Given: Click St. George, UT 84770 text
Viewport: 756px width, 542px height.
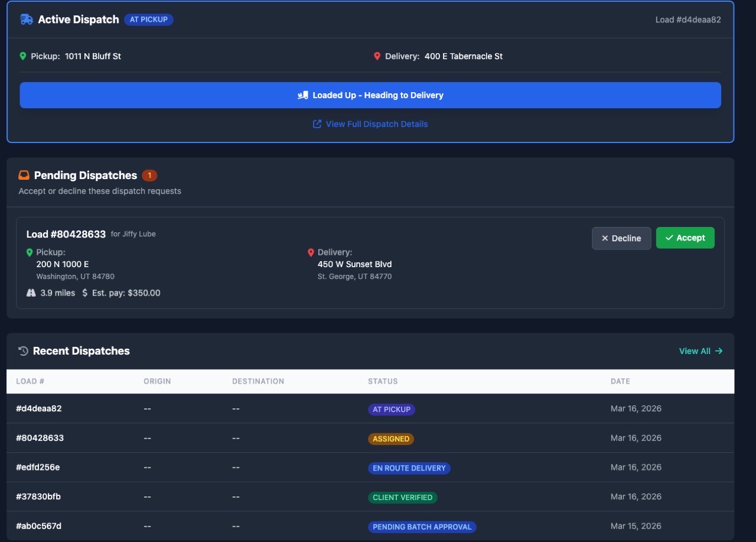Looking at the screenshot, I should click(354, 277).
